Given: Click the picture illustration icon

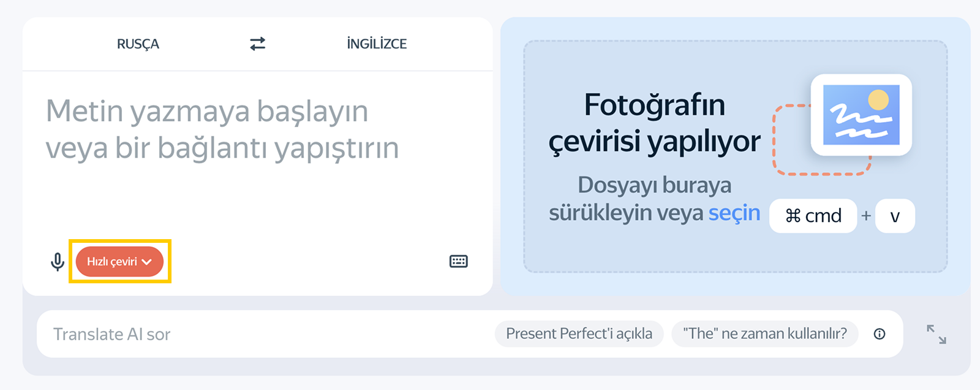Looking at the screenshot, I should point(861,115).
